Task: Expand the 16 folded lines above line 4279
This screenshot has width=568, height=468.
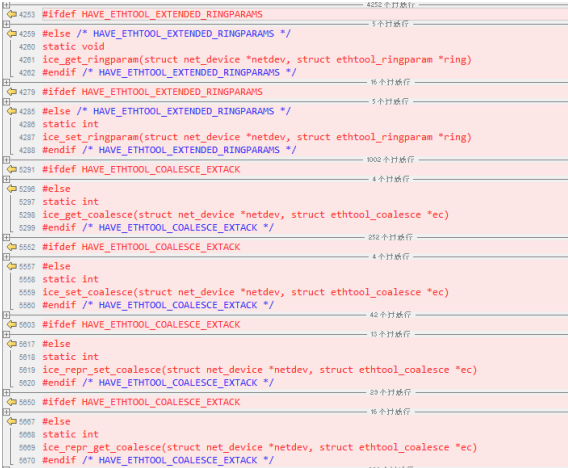Action: (x=6, y=82)
